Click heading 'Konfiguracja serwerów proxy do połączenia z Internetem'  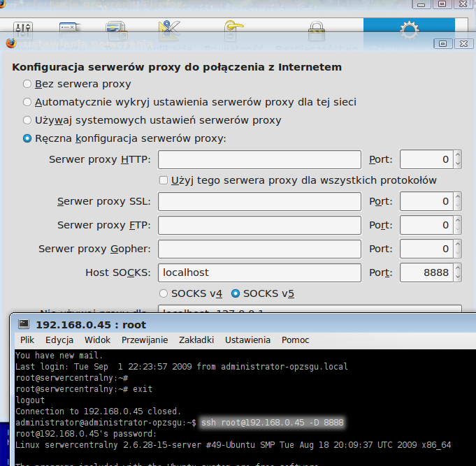[177, 67]
